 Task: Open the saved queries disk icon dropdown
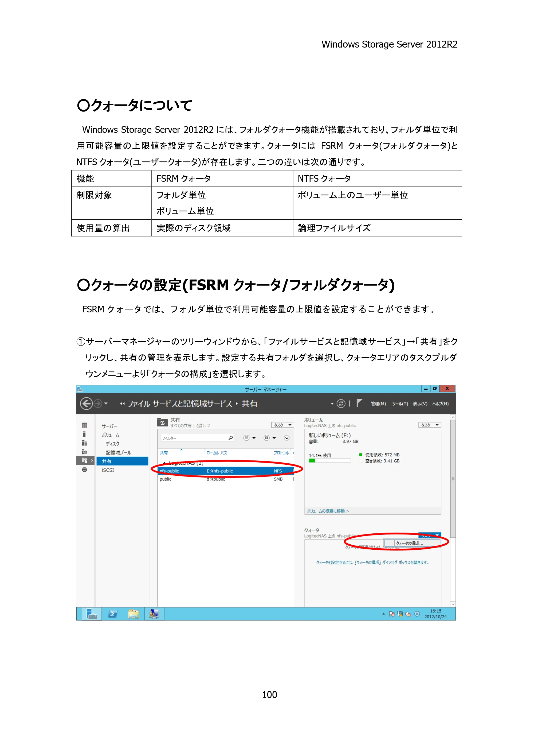tap(269, 438)
